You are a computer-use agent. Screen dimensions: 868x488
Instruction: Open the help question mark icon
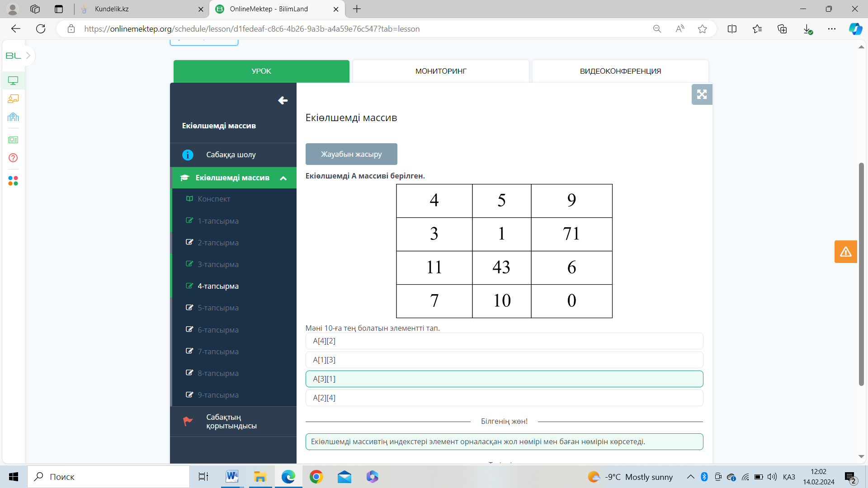pyautogui.click(x=13, y=158)
